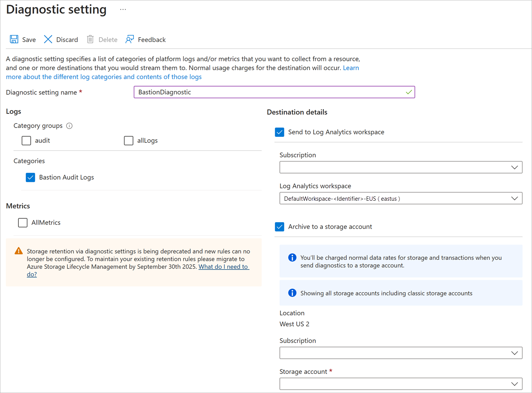Open the Log Analytics Subscription dropdown
532x393 pixels.
click(401, 167)
